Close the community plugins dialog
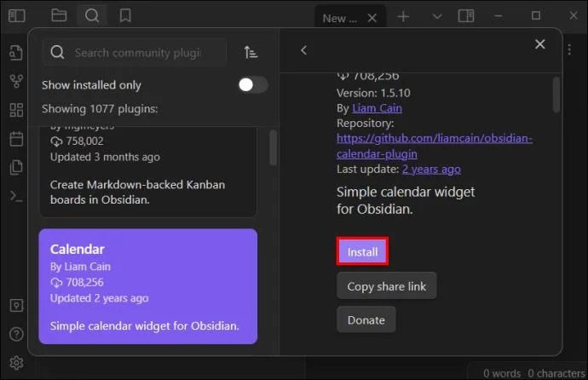This screenshot has width=588, height=380. coord(540,44)
